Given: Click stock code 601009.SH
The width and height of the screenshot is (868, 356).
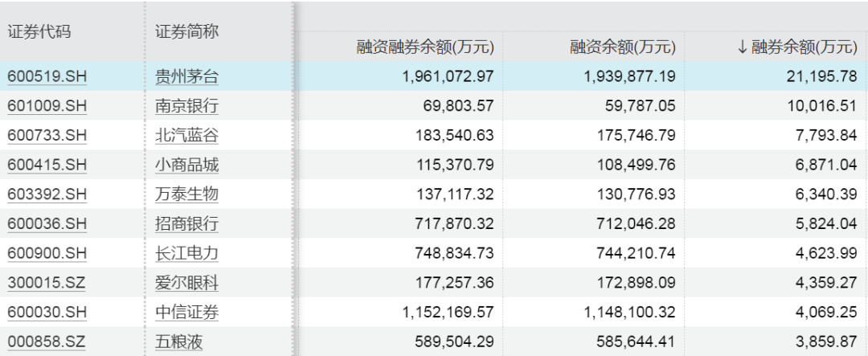Looking at the screenshot, I should click(x=47, y=106).
